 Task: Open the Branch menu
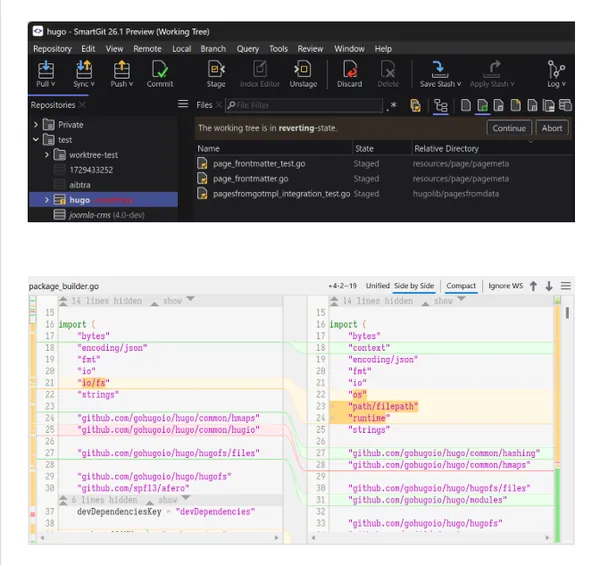tap(213, 49)
